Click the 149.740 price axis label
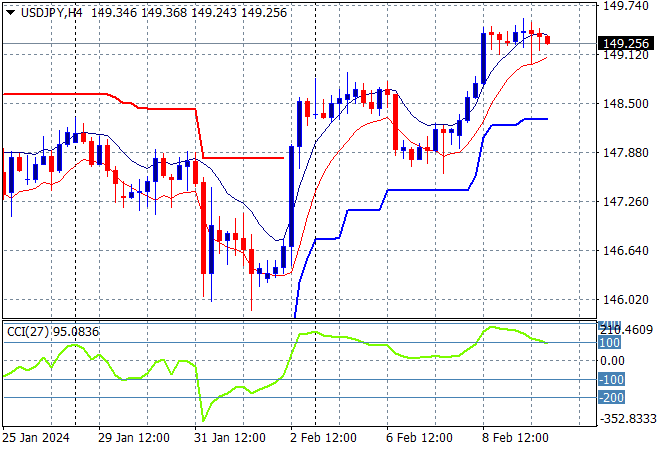This screenshot has width=660, height=450. (626, 6)
